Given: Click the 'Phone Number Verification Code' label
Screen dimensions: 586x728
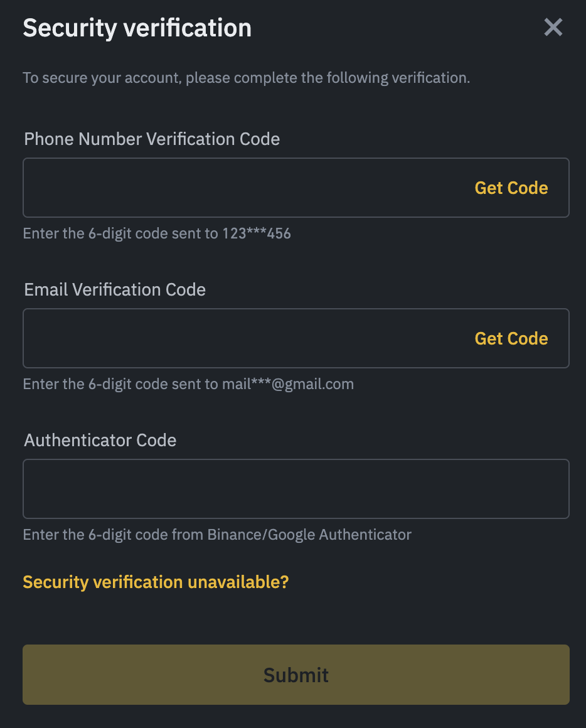Looking at the screenshot, I should 152,139.
